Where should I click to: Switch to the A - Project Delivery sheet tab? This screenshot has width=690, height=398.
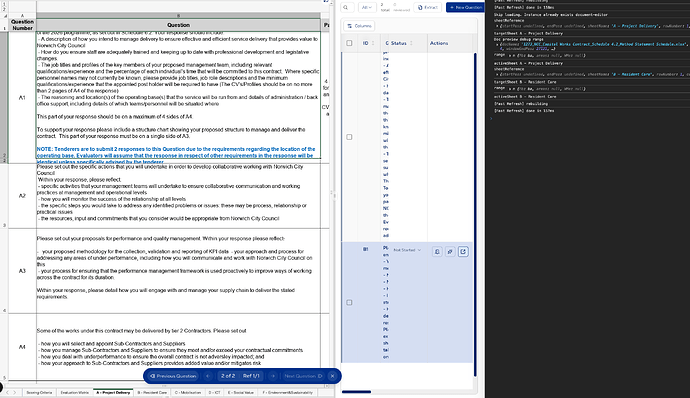coord(113,392)
